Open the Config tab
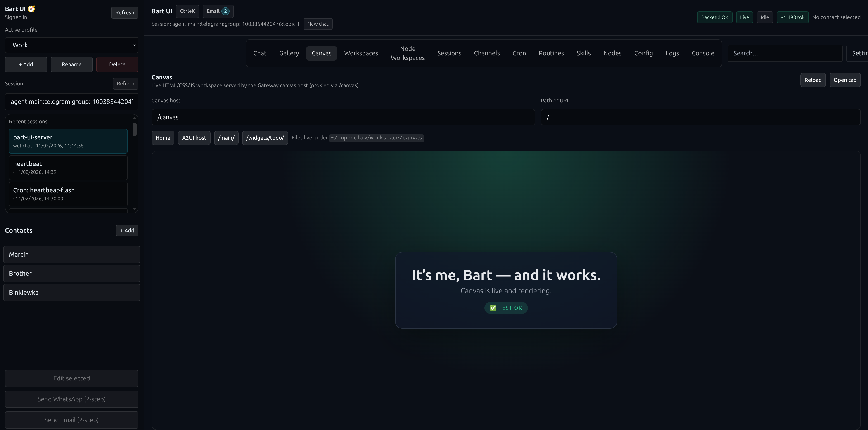 [x=643, y=53]
